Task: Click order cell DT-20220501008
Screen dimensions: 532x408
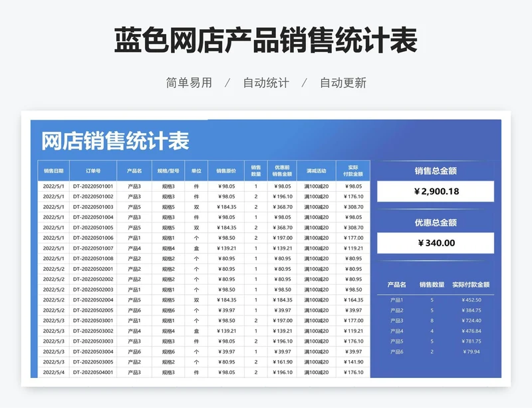Action: coord(93,258)
